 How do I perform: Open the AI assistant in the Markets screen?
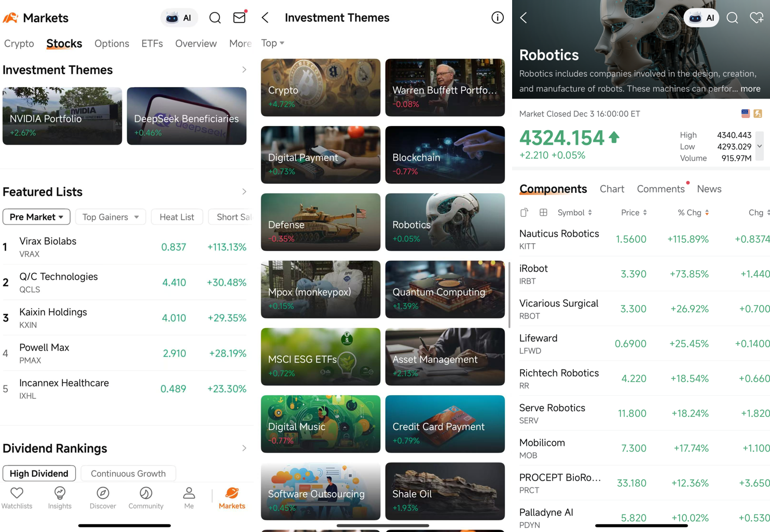pyautogui.click(x=179, y=18)
